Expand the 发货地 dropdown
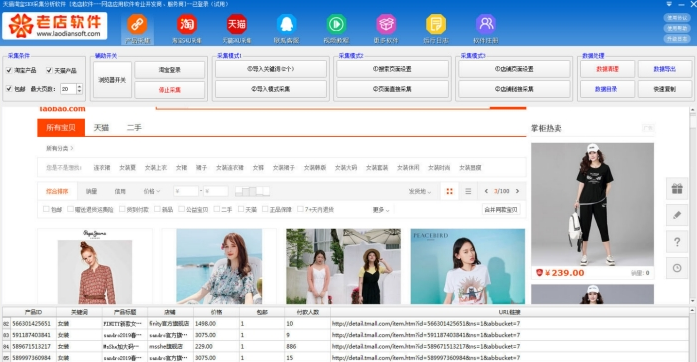Screen dimensions: 697x362 tap(420, 191)
